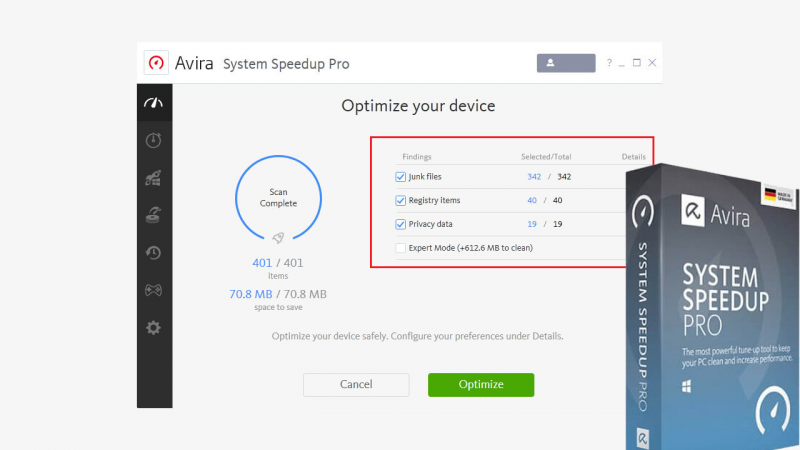Click the Cancel button
This screenshot has width=800, height=450.
(x=356, y=385)
